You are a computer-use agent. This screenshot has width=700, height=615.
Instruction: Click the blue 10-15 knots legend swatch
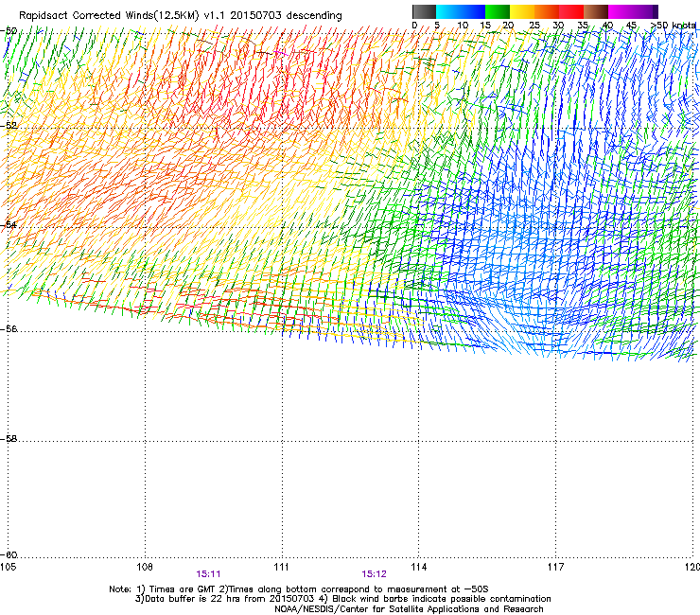click(x=473, y=11)
